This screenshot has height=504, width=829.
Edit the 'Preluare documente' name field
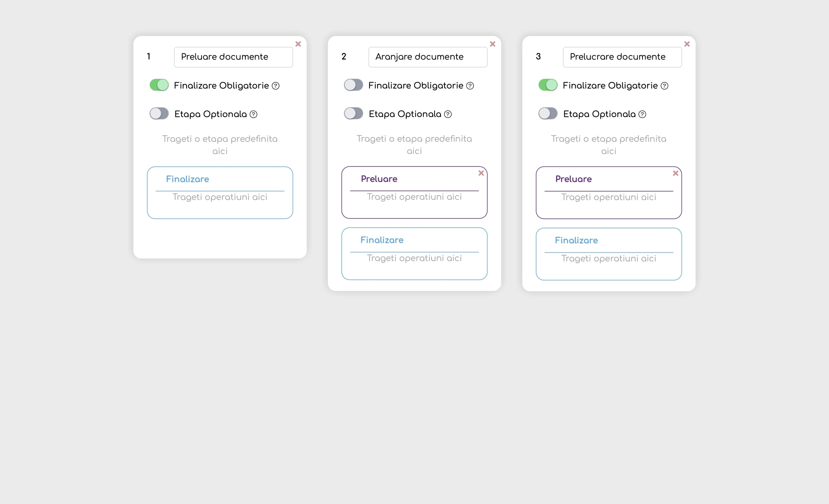point(233,57)
